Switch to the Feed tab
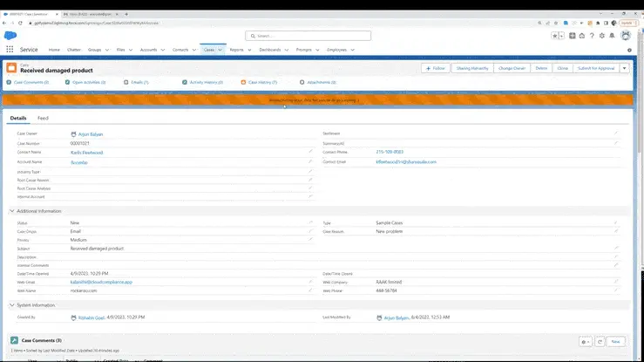The width and height of the screenshot is (644, 362). 43,117
